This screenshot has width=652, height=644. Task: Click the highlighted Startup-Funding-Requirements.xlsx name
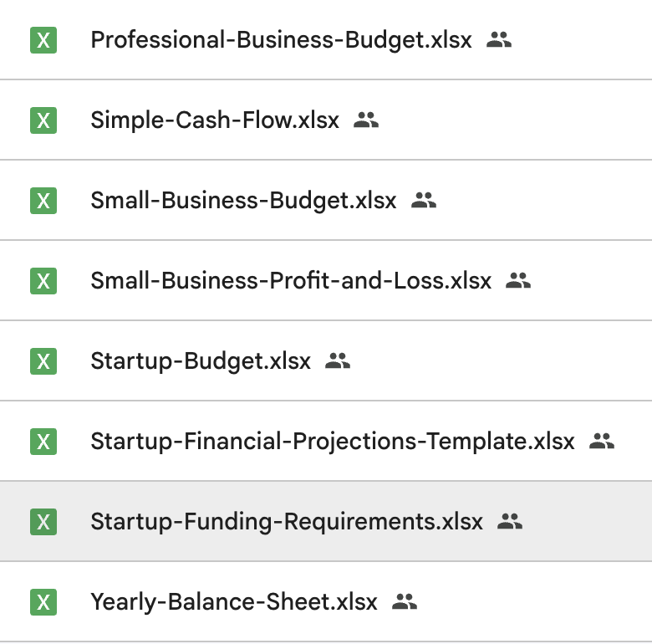[x=287, y=522]
